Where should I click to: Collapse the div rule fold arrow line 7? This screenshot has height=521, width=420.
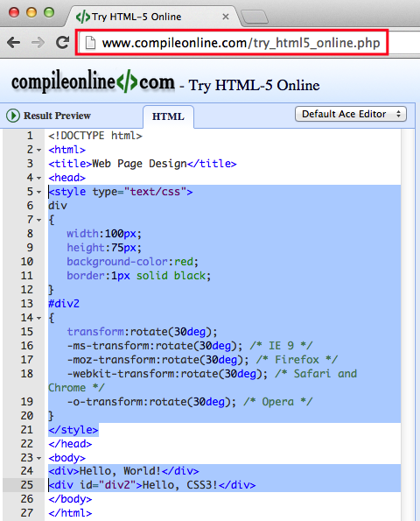click(x=39, y=220)
